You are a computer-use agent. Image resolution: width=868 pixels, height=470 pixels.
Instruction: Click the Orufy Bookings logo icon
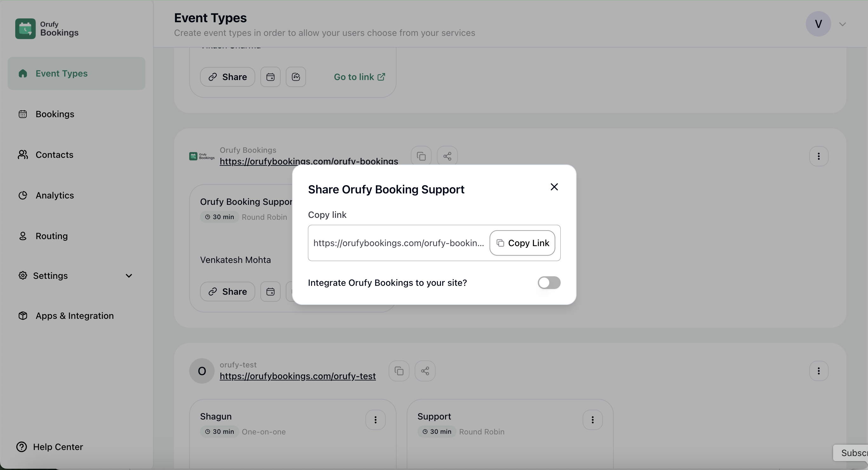click(25, 29)
